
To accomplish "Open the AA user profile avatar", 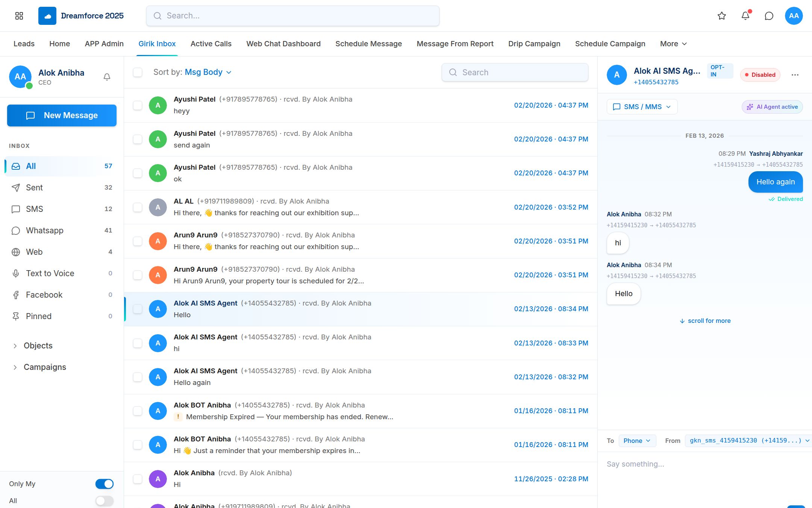I will (x=794, y=16).
